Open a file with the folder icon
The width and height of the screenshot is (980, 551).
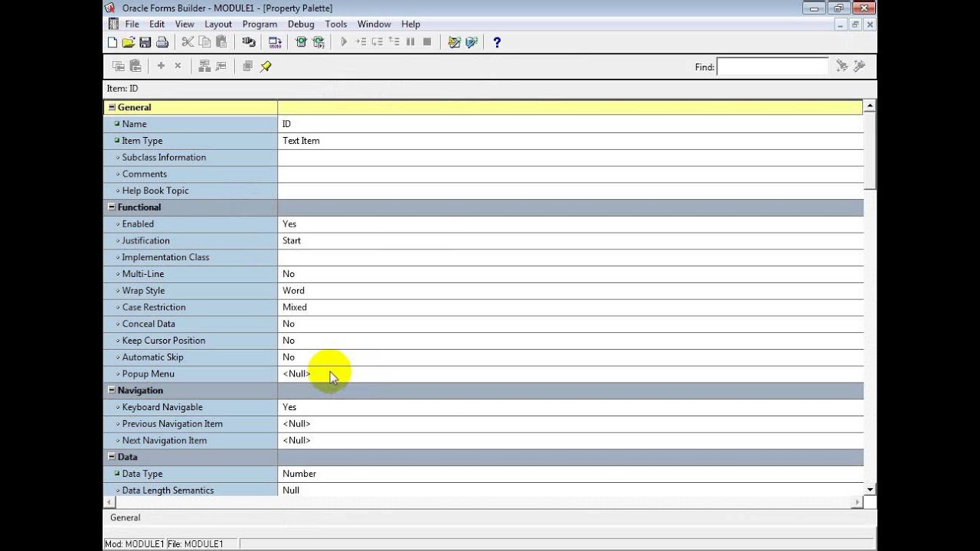[129, 42]
